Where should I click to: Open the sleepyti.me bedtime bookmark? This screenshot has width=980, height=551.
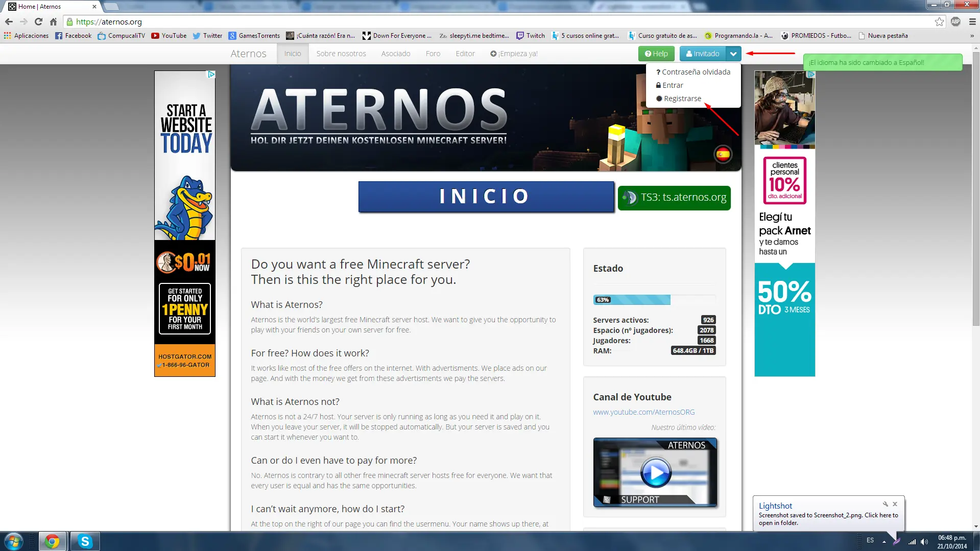474,36
